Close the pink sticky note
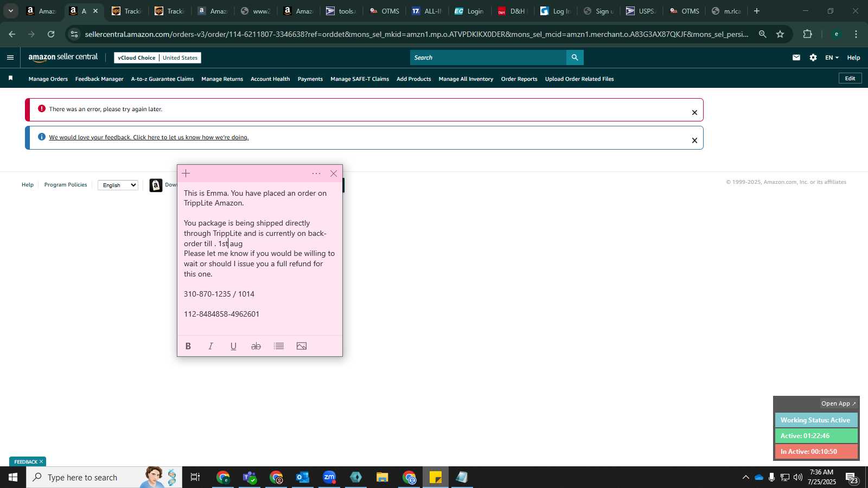 pyautogui.click(x=334, y=174)
